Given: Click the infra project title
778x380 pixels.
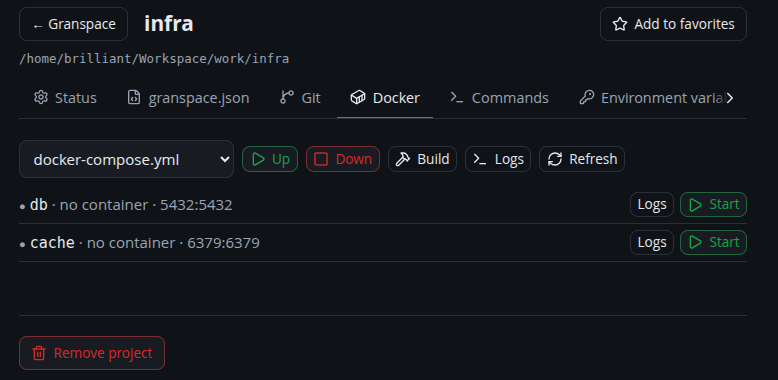Looking at the screenshot, I should tap(169, 24).
